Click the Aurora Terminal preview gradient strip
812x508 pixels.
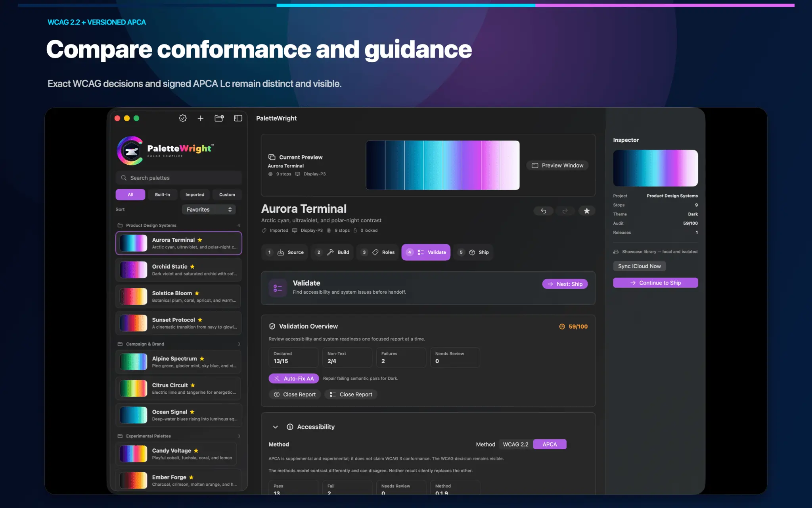click(x=442, y=165)
